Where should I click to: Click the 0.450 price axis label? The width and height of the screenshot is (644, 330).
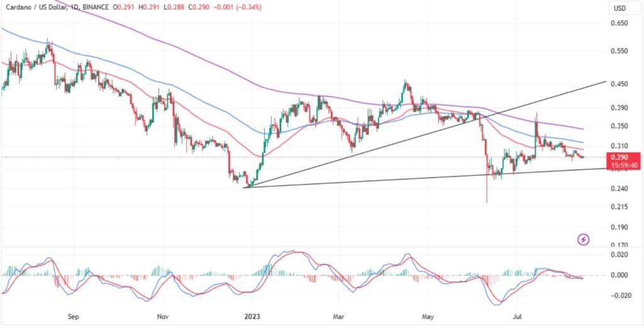pyautogui.click(x=621, y=85)
